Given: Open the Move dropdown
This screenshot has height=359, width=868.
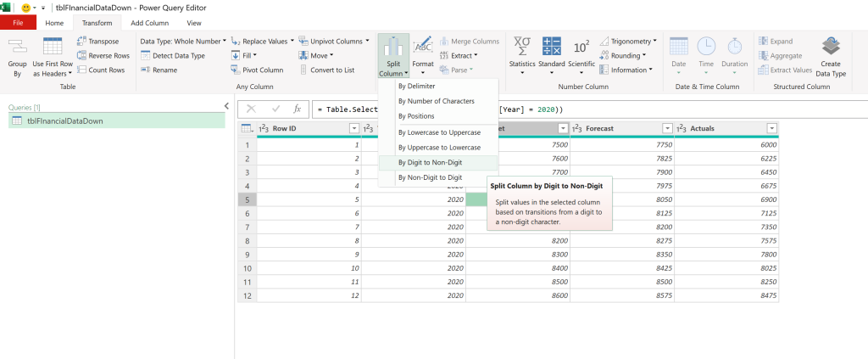Looking at the screenshot, I should click(316, 55).
